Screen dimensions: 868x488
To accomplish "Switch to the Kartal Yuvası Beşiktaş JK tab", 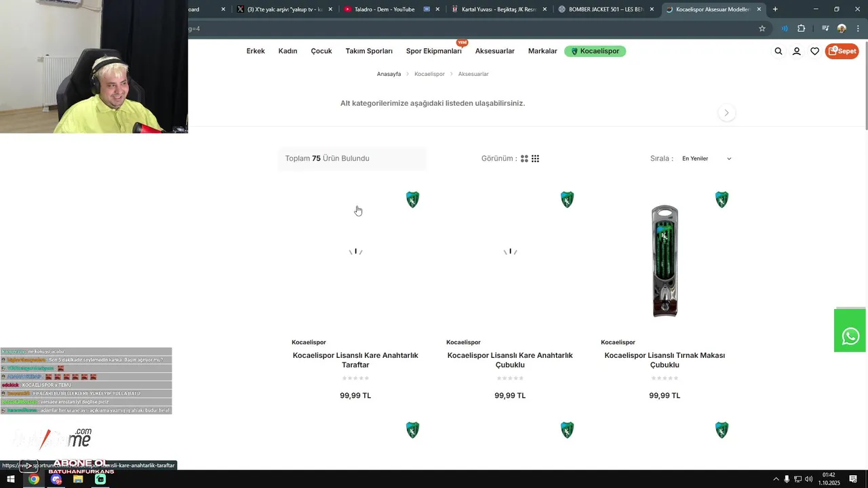I will point(498,9).
